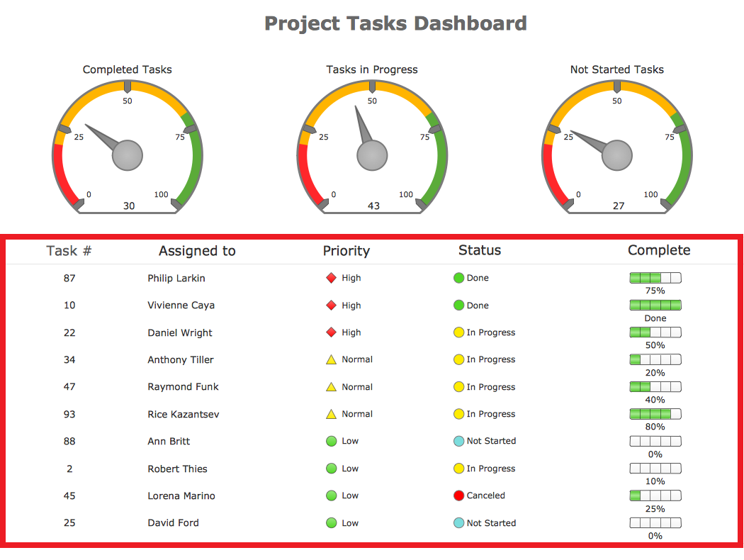This screenshot has width=744, height=560.
Task: Click the red Canceled status dot for Lorena Marino
Action: (x=458, y=495)
